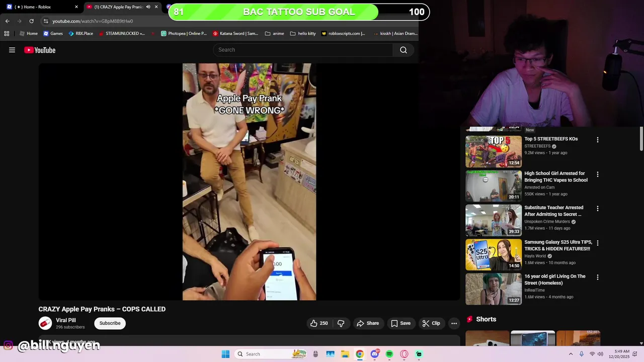Screen dimensions: 644x362
Task: Open the robloxscripts.com bookmark
Action: pos(343,34)
